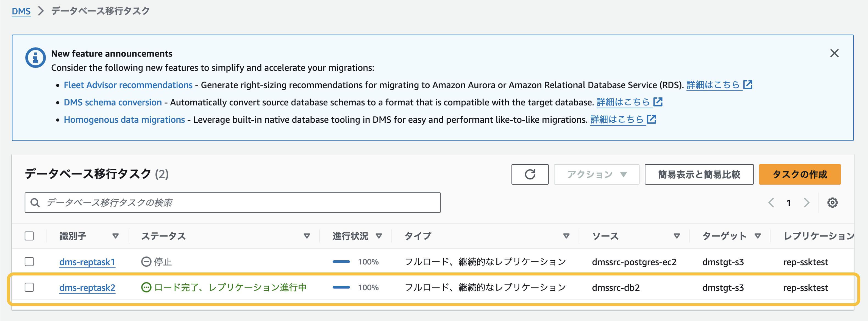This screenshot has width=868, height=321.
Task: Focus the データベース移行タスクの検索 field
Action: 232,202
